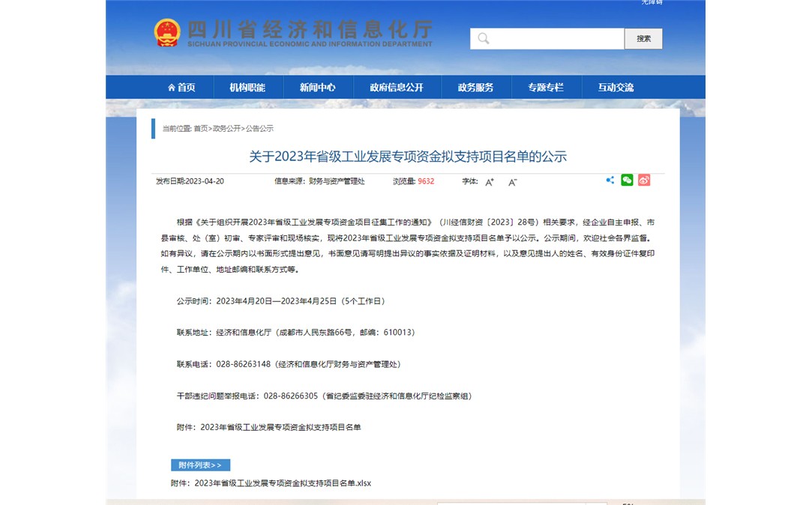Click the magnifier icon in search box
This screenshot has width=812, height=505.
pyautogui.click(x=484, y=38)
